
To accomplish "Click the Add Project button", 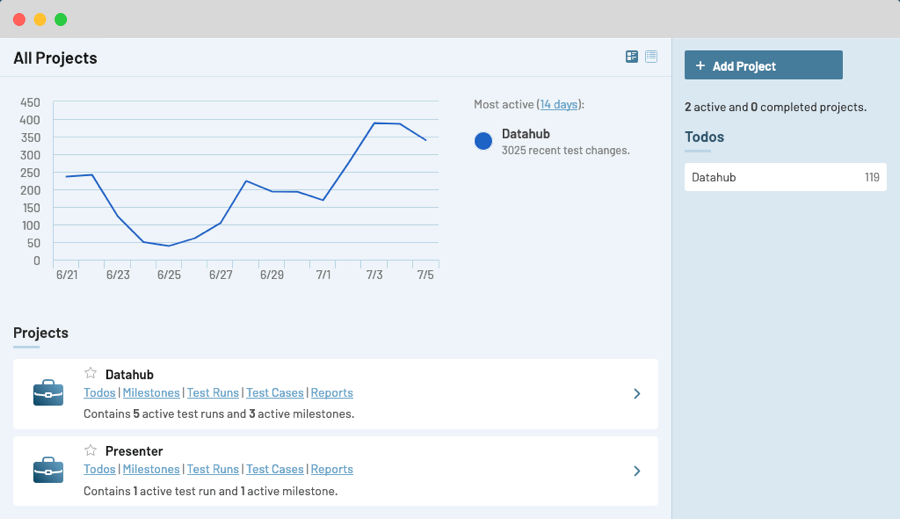I will pyautogui.click(x=763, y=65).
